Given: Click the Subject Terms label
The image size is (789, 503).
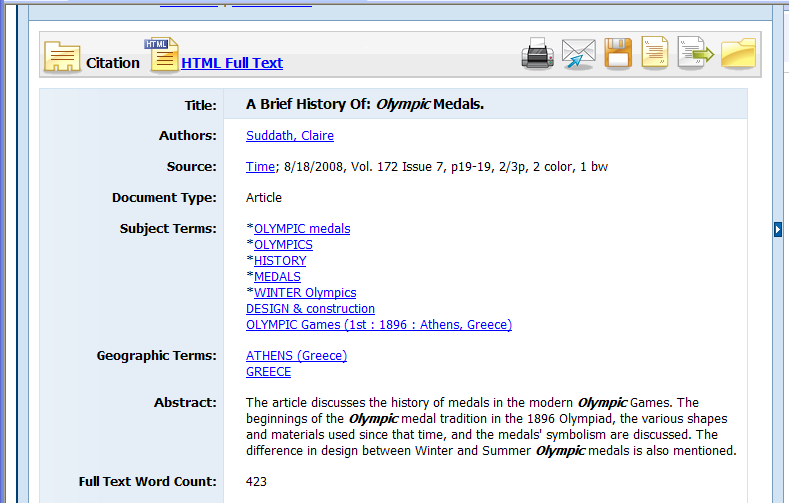Looking at the screenshot, I should [168, 229].
